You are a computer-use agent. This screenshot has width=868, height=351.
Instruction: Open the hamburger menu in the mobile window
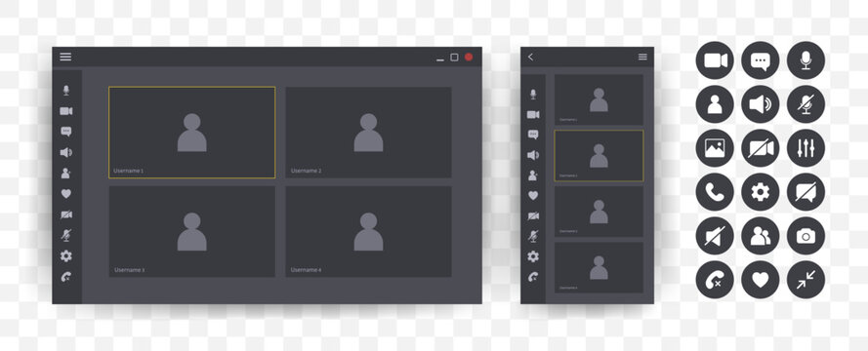coord(642,57)
